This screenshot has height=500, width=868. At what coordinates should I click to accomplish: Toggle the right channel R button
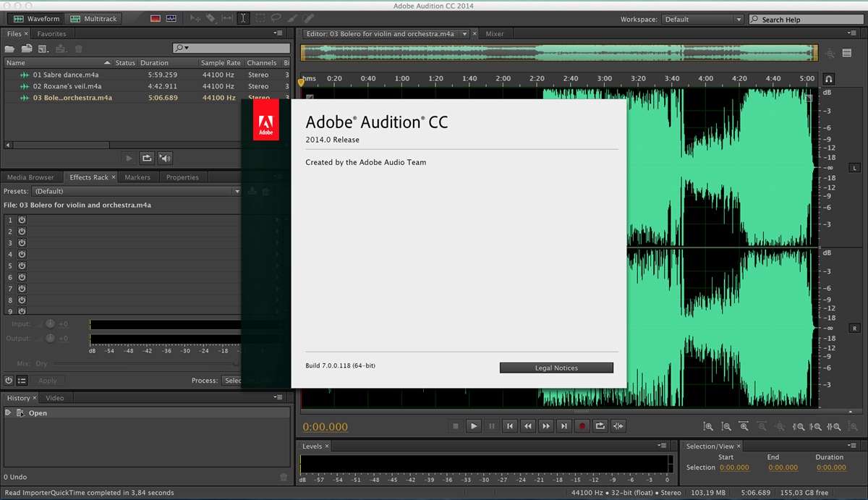pos(854,328)
